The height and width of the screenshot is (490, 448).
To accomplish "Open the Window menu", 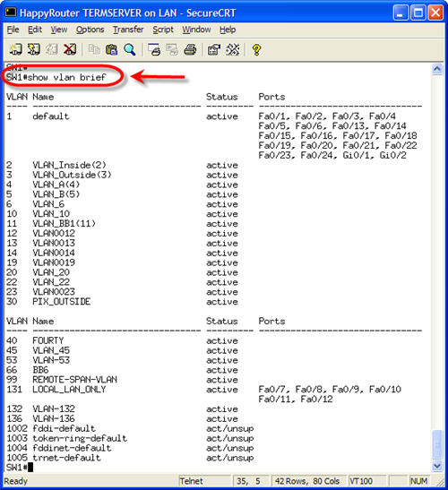I will 196,30.
